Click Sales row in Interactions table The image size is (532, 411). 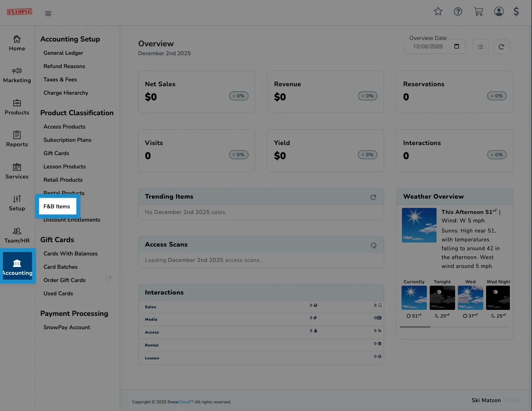pos(261,307)
